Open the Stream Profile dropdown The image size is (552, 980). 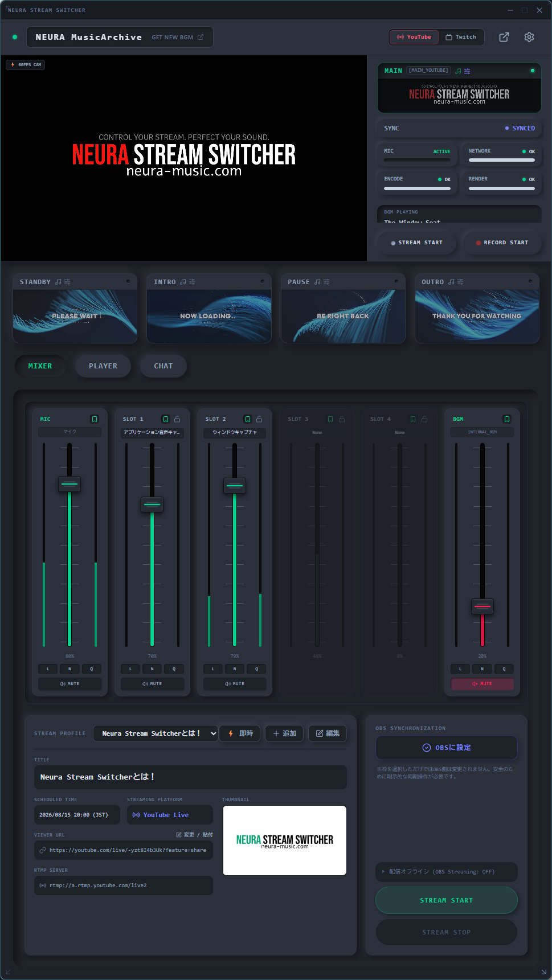tap(156, 733)
